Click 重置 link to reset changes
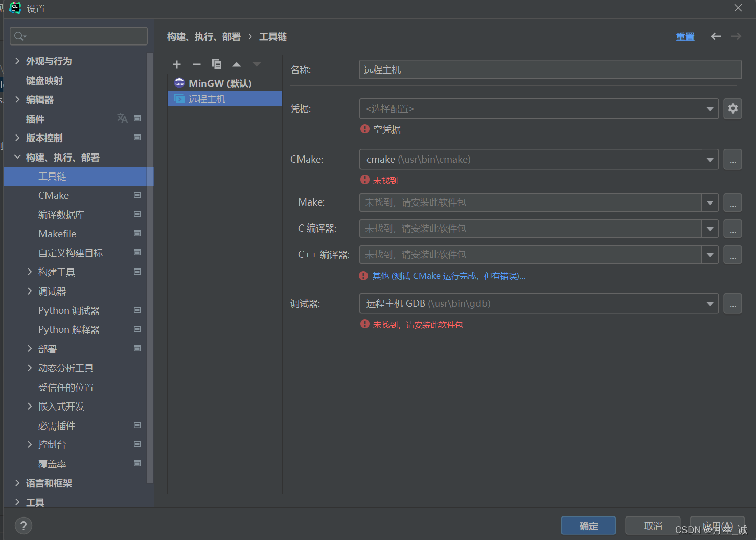This screenshot has height=540, width=756. [x=685, y=37]
